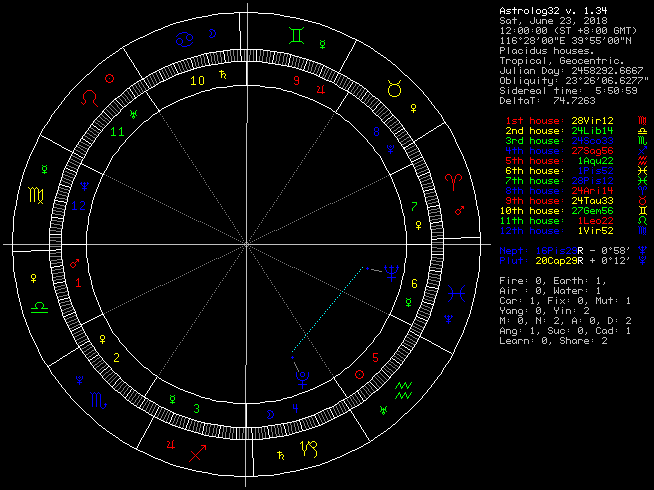Click the blue Cancer sign glyph
Viewport: 654px width, 490px height.
point(184,39)
